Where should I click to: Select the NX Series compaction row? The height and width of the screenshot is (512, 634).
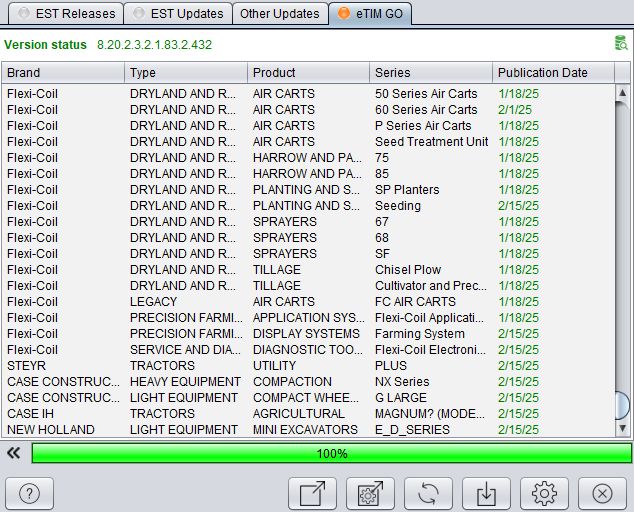coord(308,382)
